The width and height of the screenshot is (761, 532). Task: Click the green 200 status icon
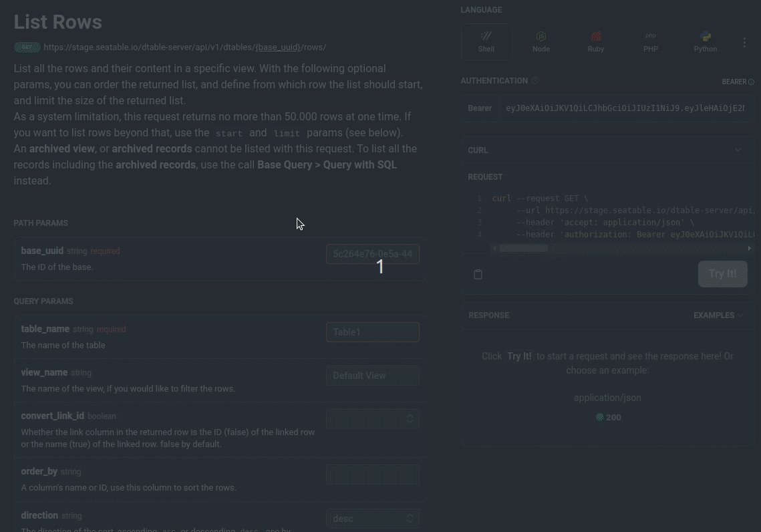click(600, 418)
